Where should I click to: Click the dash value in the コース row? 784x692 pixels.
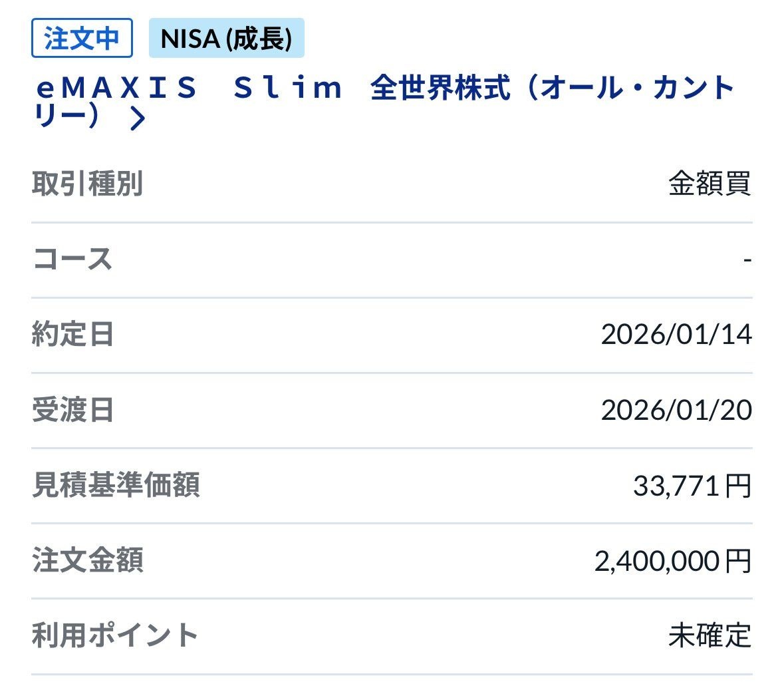pos(747,259)
